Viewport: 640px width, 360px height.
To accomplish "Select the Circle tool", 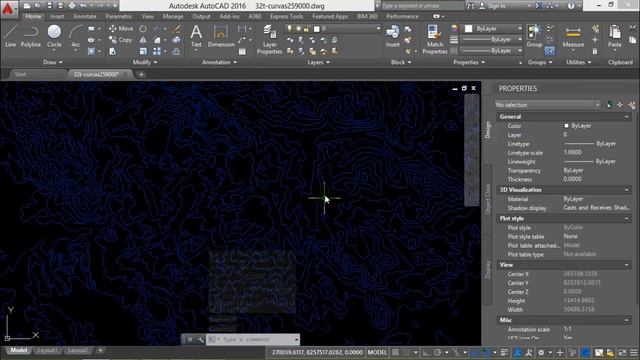I will point(54,36).
